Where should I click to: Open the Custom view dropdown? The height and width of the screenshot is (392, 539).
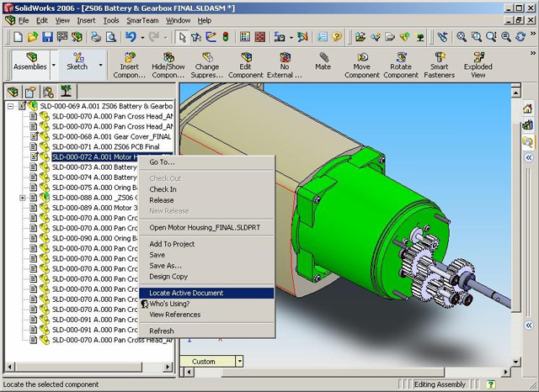coord(239,361)
